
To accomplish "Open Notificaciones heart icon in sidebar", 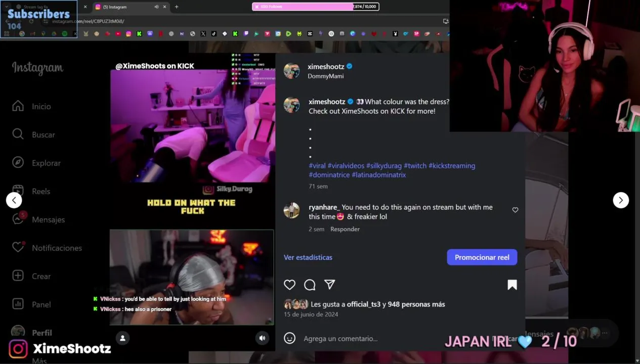I will (x=18, y=247).
